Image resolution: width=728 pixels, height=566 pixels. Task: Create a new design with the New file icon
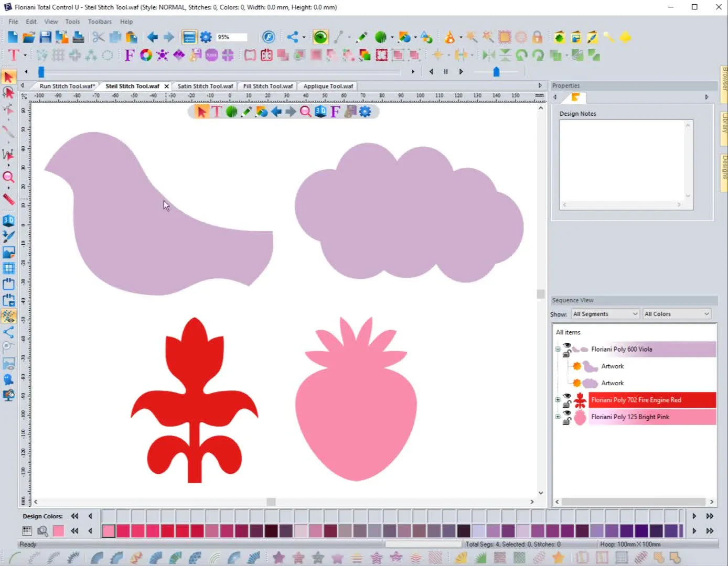click(x=13, y=37)
